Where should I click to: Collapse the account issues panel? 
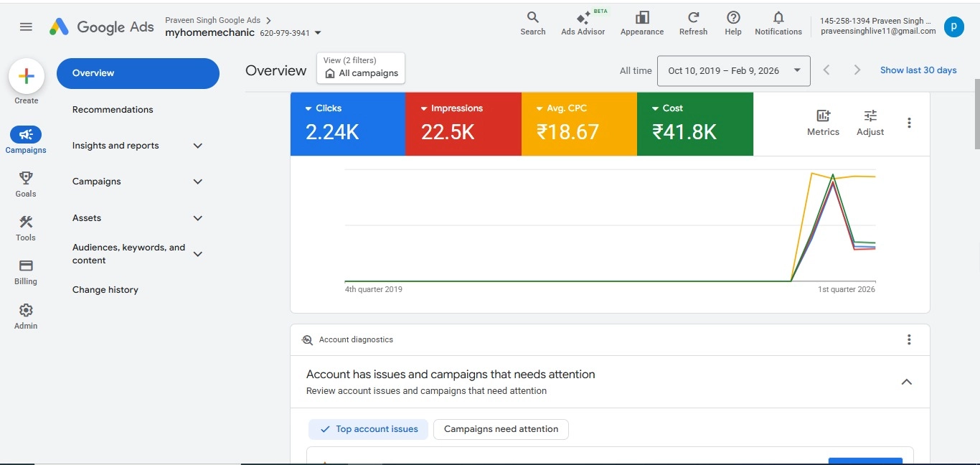pos(906,382)
